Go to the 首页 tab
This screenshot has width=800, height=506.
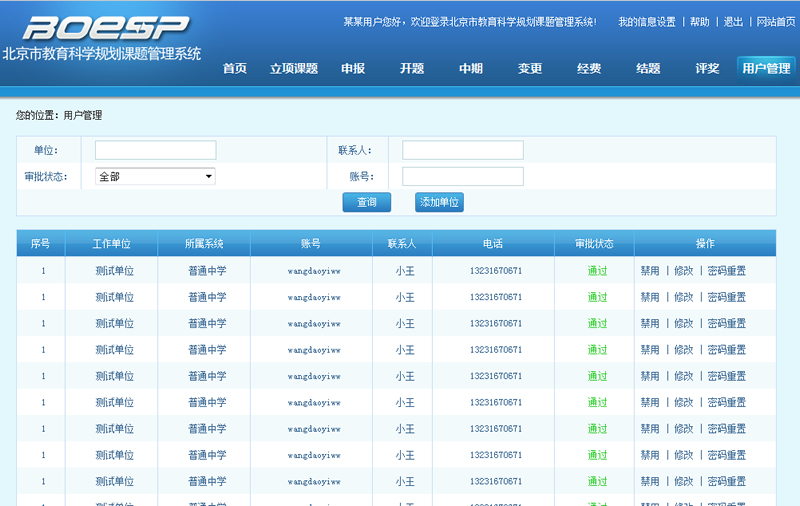point(235,69)
